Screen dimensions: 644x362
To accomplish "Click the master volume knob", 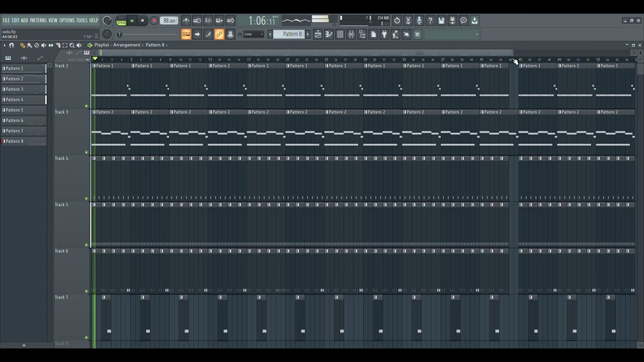I will (x=107, y=21).
